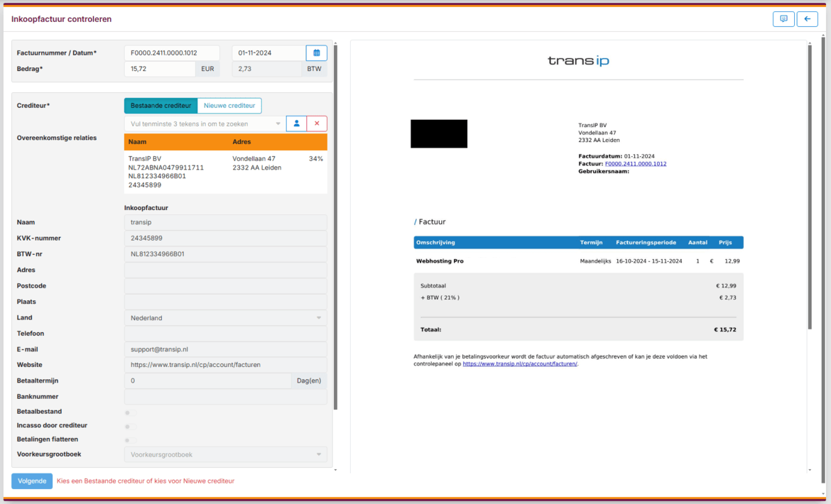Open the Land dropdown showing Nederland
The height and width of the screenshot is (504, 831).
pos(225,317)
